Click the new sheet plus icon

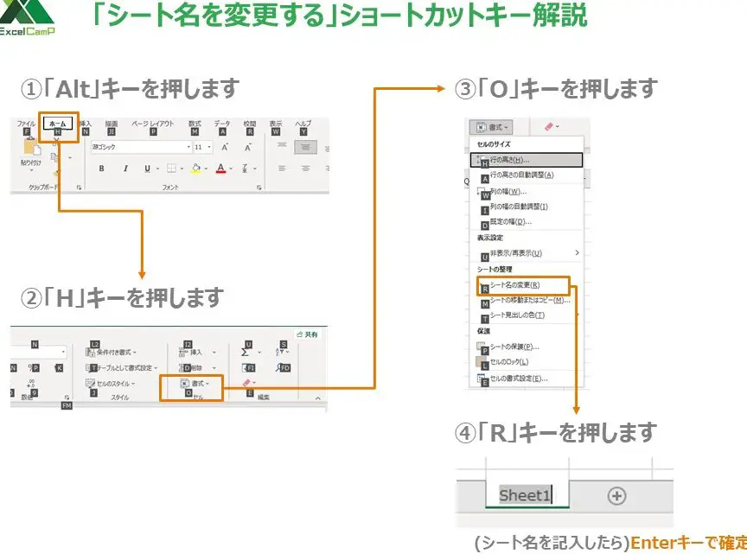616,496
